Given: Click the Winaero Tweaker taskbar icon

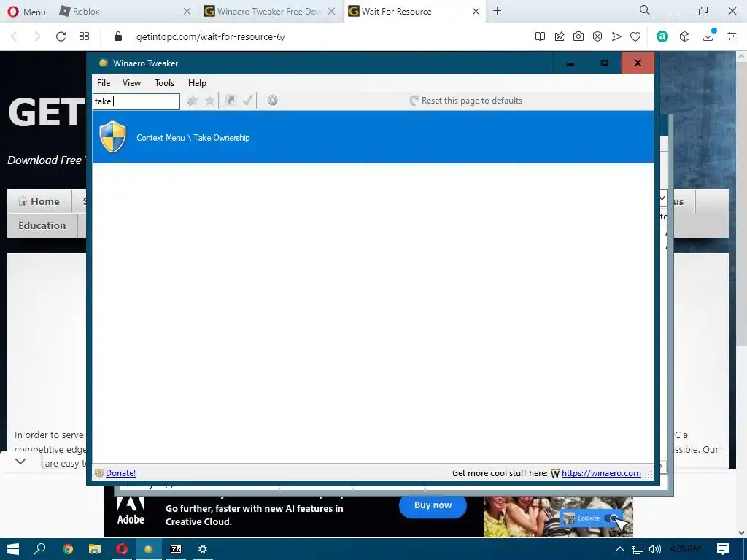Looking at the screenshot, I should click(x=149, y=549).
